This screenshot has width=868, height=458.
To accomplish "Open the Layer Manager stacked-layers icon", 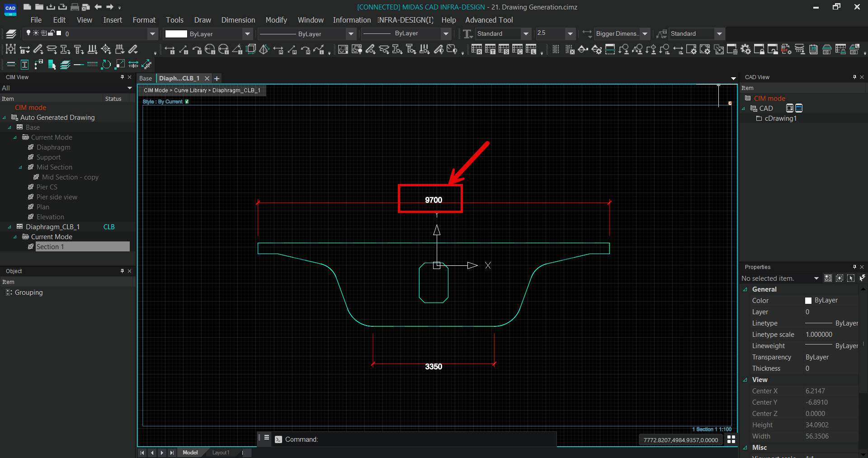I will pos(11,33).
